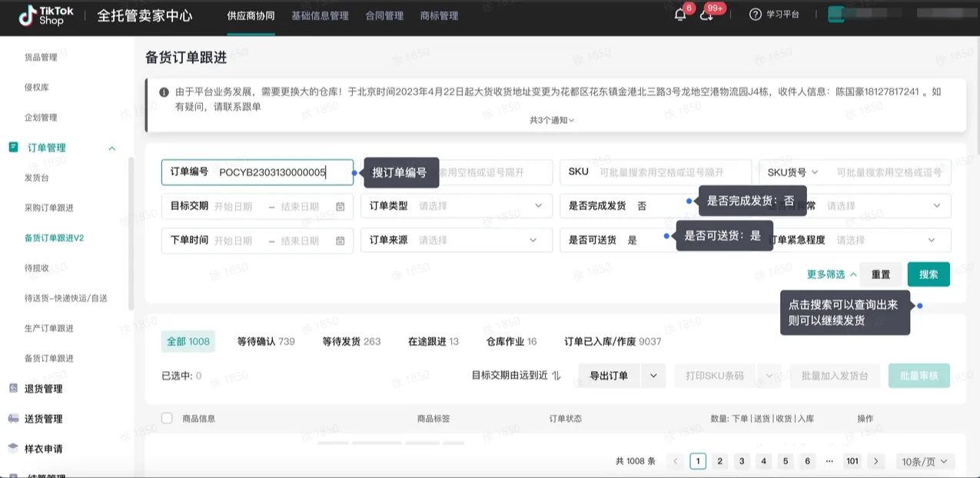Click the 重置 button
980x478 pixels.
[x=881, y=274]
